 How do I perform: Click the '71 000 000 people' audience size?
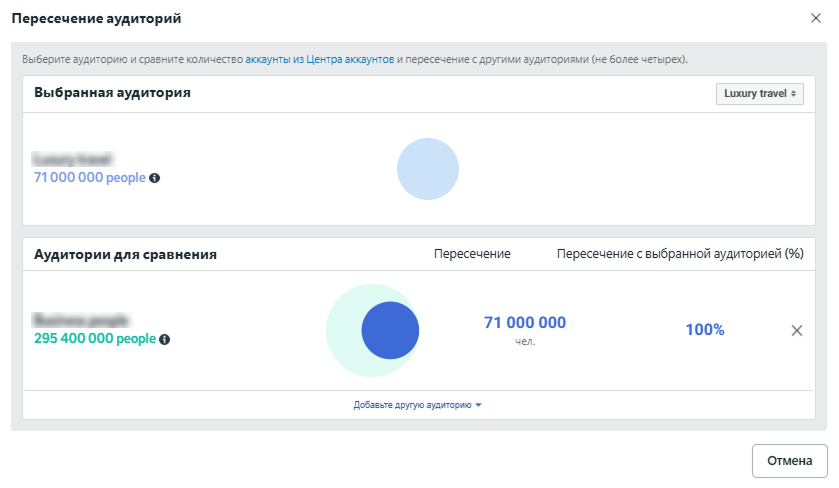click(x=89, y=178)
